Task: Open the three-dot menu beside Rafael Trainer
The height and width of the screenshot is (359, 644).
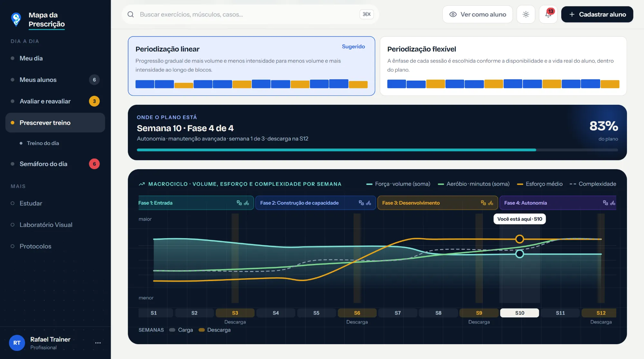Action: (98, 343)
